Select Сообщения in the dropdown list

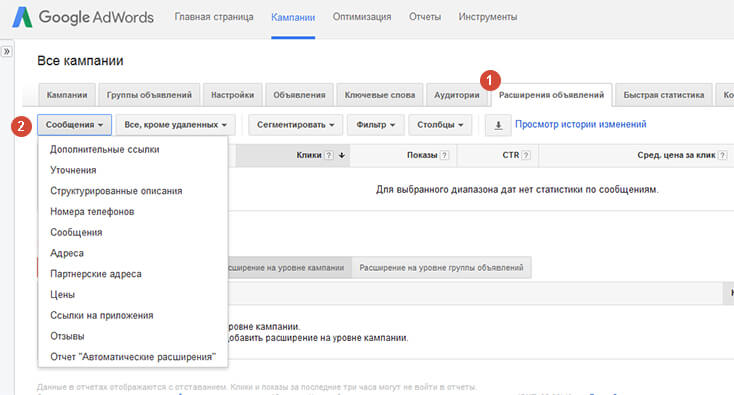(x=133, y=233)
